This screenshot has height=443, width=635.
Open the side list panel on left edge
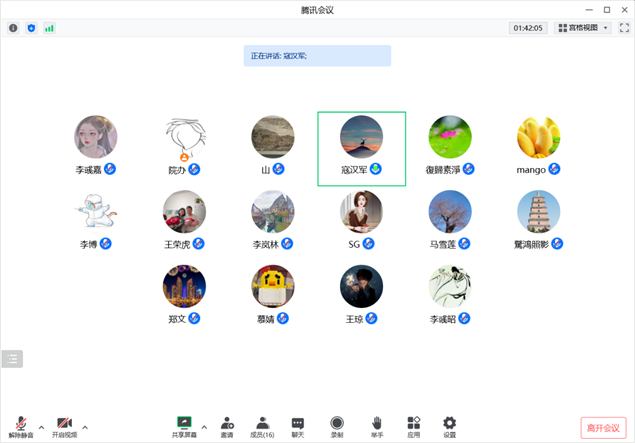pyautogui.click(x=12, y=358)
